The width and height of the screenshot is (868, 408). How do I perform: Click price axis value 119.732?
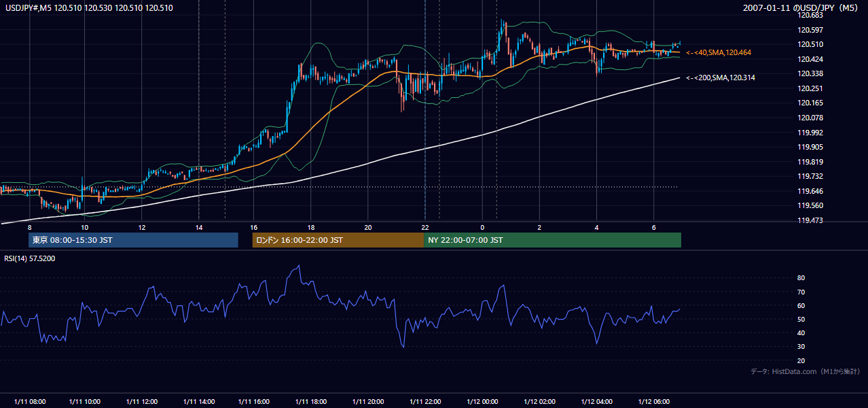point(811,176)
